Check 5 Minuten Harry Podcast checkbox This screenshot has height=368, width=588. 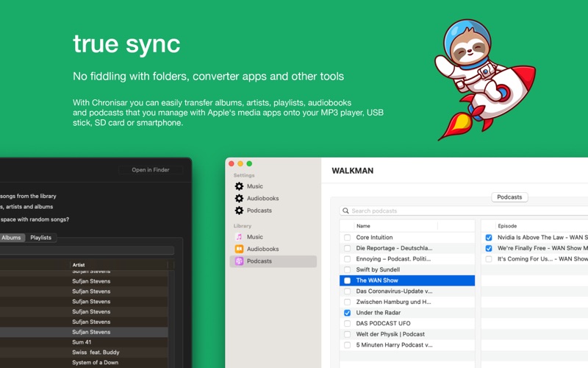coord(347,345)
